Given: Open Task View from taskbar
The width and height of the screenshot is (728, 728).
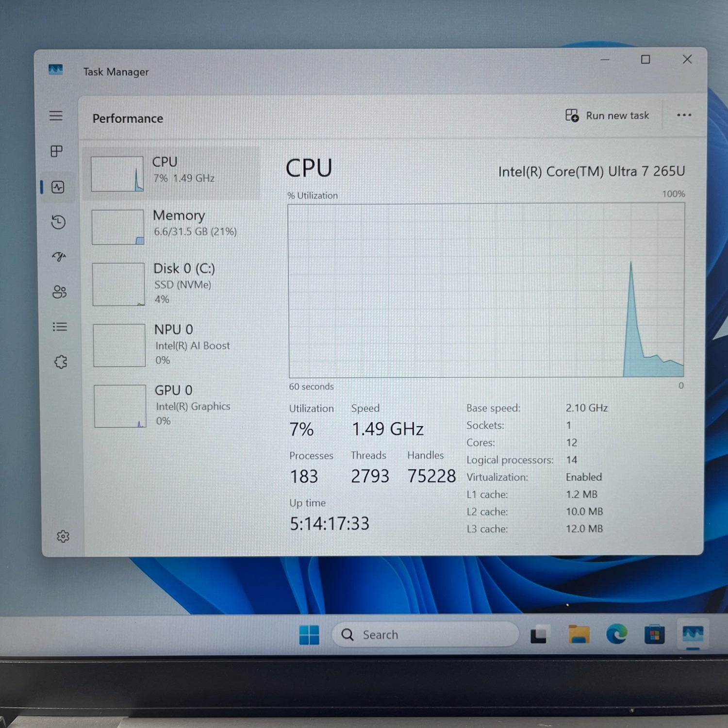Looking at the screenshot, I should point(538,635).
